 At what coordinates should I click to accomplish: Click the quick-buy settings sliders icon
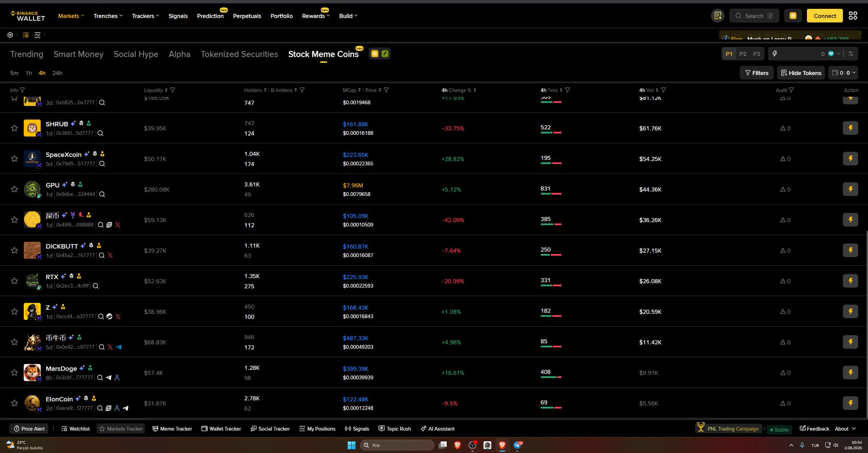pyautogui.click(x=851, y=54)
